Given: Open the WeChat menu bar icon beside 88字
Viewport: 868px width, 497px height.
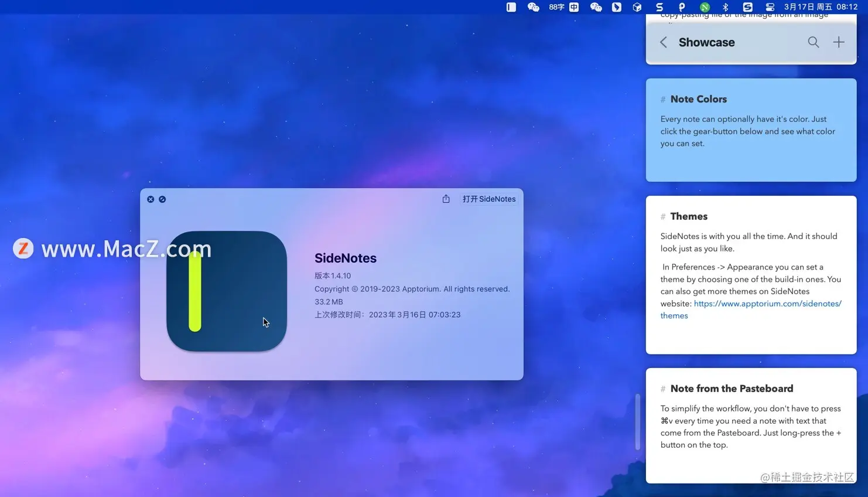Looking at the screenshot, I should [533, 7].
